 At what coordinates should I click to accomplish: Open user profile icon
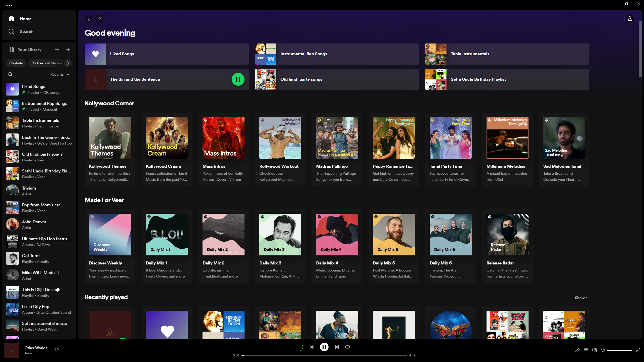630,19
